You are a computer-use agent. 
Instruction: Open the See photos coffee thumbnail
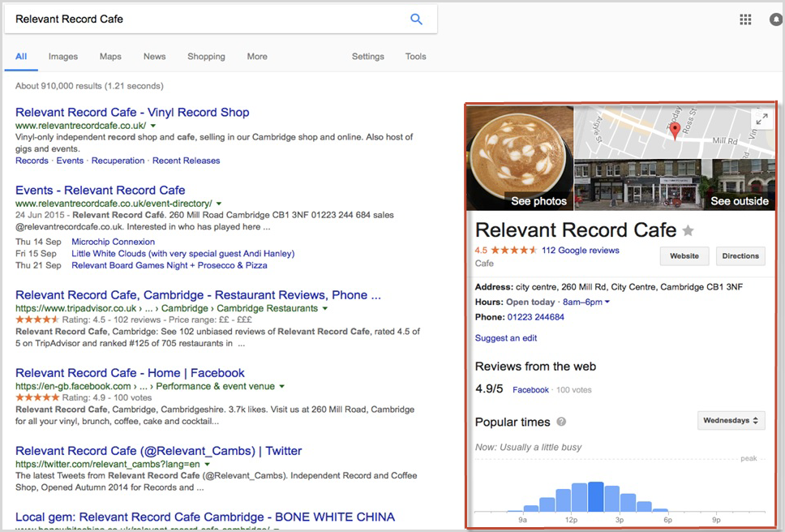(x=520, y=158)
